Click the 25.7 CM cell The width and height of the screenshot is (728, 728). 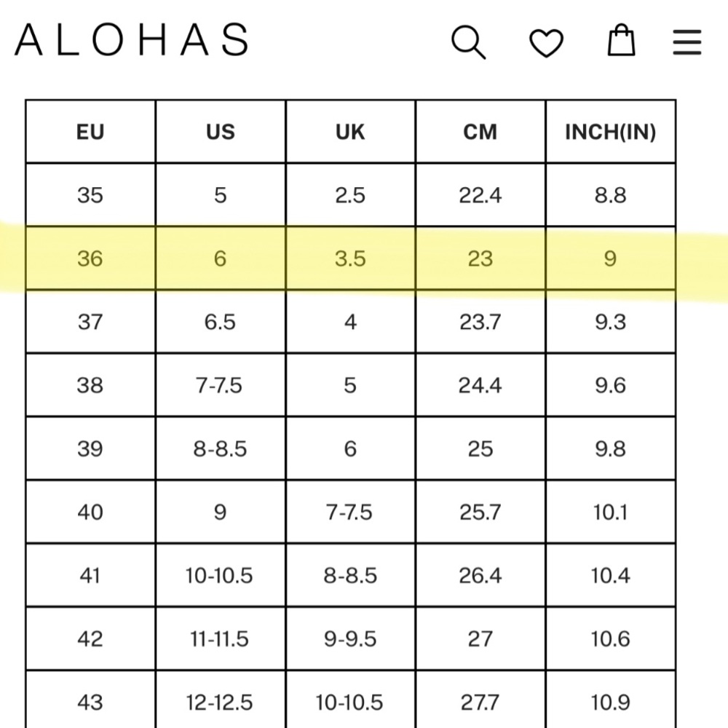[480, 512]
